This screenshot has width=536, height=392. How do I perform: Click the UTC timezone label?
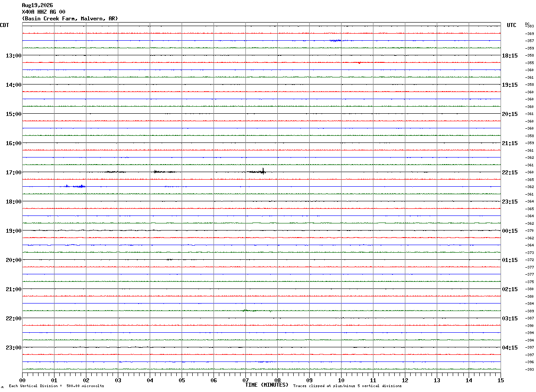coord(512,25)
